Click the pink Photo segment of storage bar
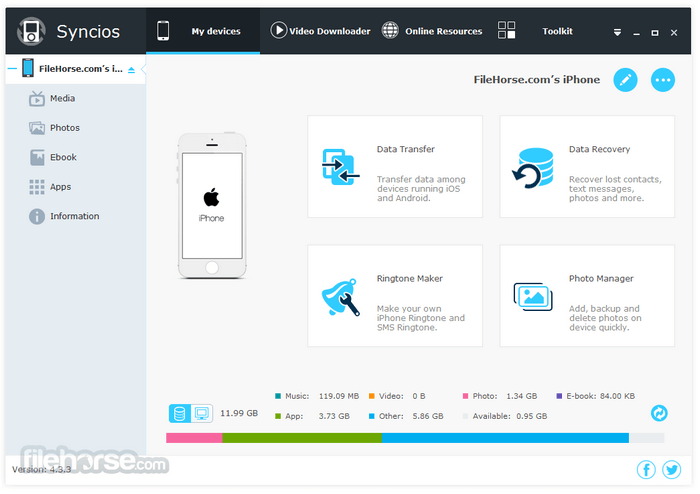The width and height of the screenshot is (700, 494). pyautogui.click(x=194, y=438)
